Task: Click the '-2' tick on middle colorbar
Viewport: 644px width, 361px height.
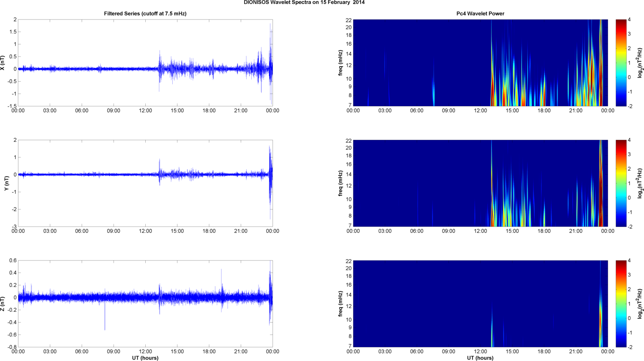Action: click(x=630, y=227)
